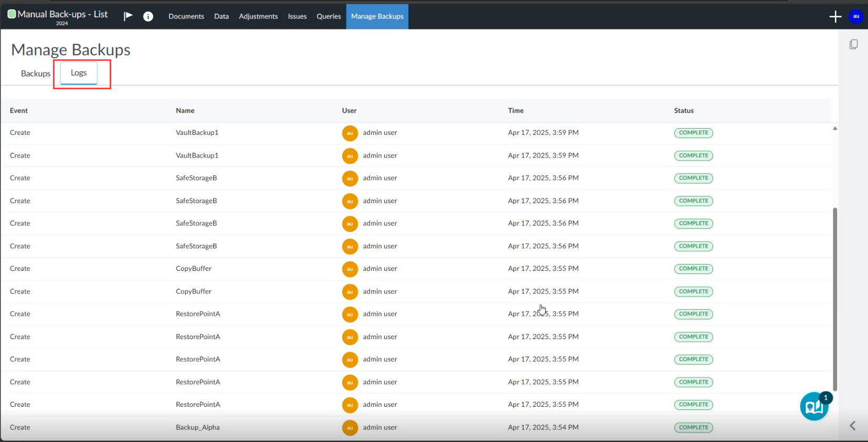Click the Manual Back-ups - List title
The image size is (868, 442).
click(x=62, y=14)
